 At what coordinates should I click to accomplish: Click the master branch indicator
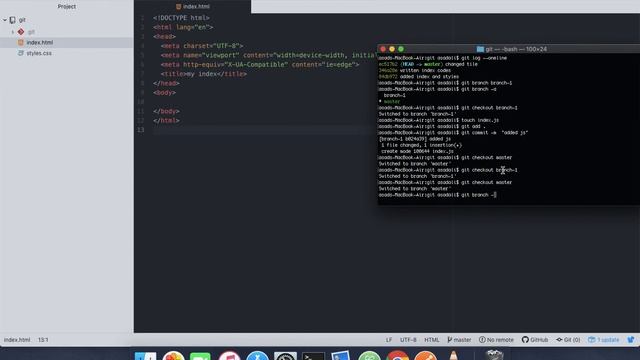coord(459,340)
